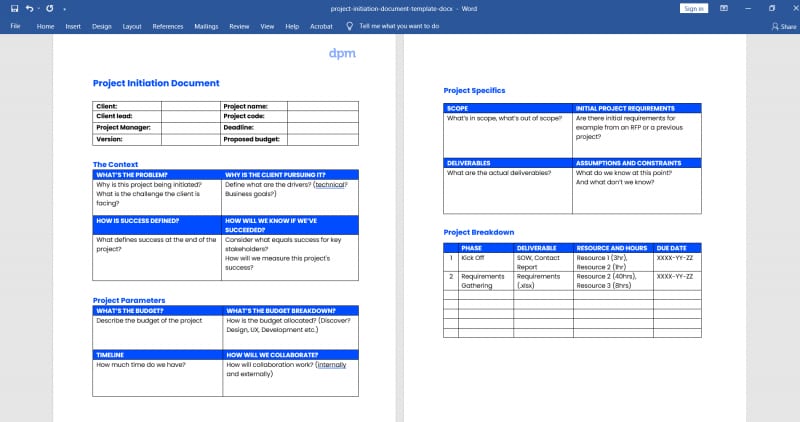Viewport: 800px width, 422px height.
Task: Click the Proposed budget: label cell
Action: pyautogui.click(x=254, y=139)
